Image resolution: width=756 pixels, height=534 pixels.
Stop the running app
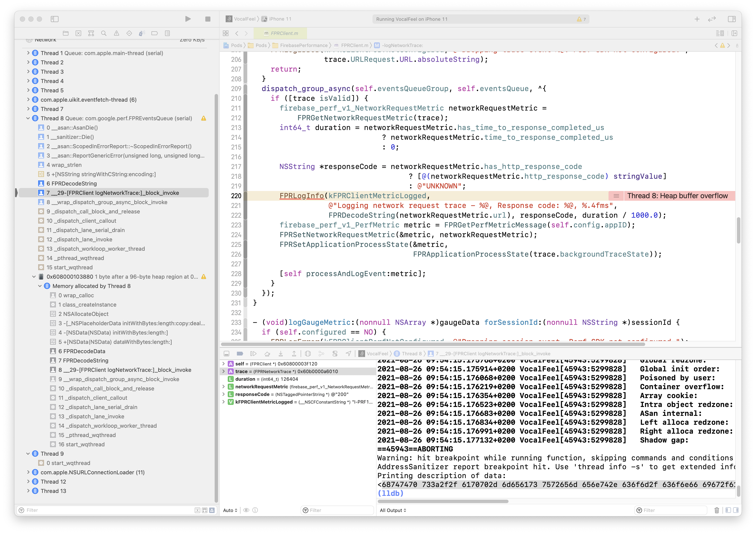coord(207,19)
